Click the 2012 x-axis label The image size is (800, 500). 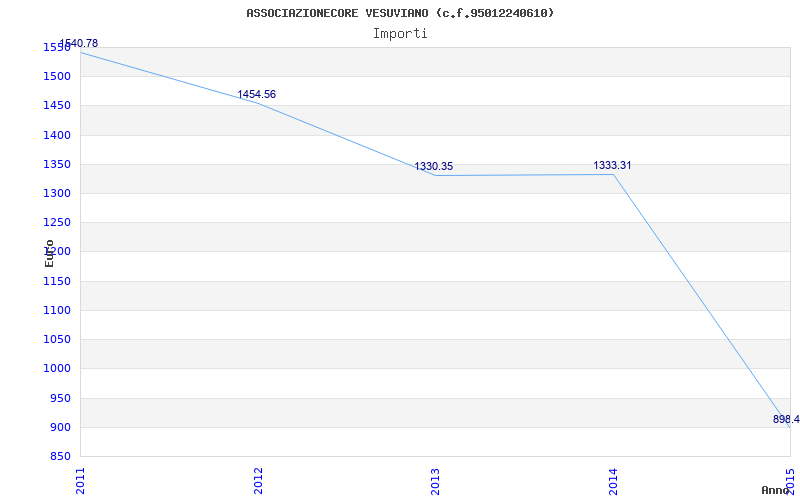click(x=258, y=479)
